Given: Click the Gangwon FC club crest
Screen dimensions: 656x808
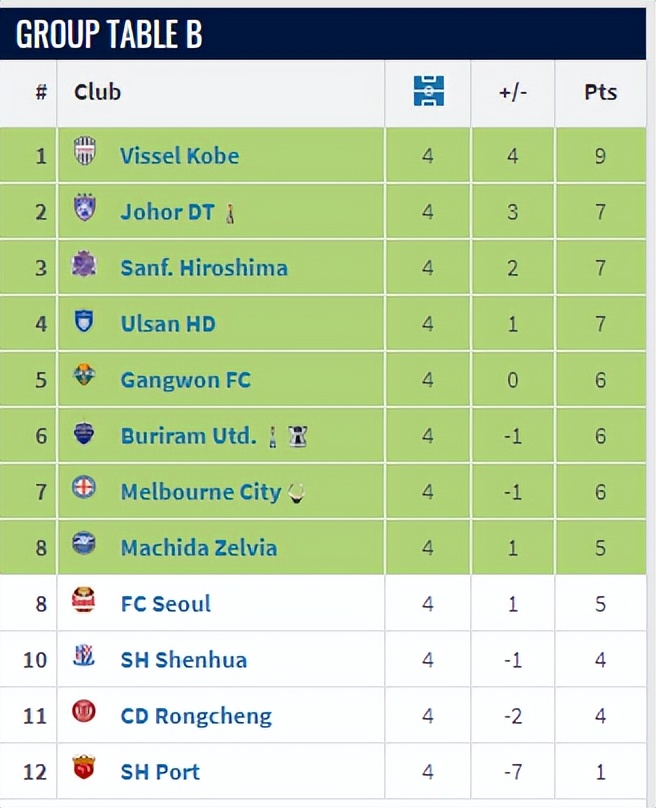Looking at the screenshot, I should 85,377.
